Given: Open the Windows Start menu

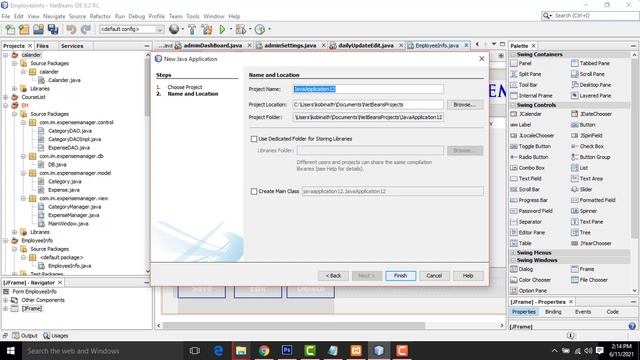Looking at the screenshot, I should [11, 351].
